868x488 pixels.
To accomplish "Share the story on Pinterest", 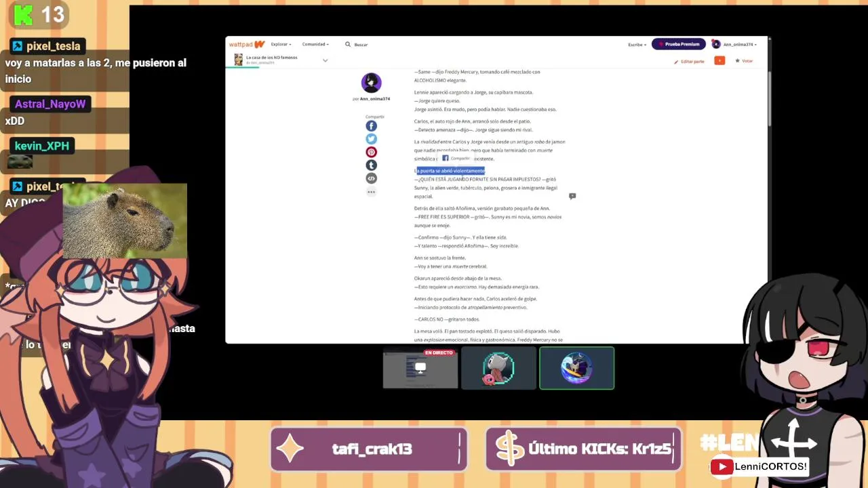I will pyautogui.click(x=371, y=152).
